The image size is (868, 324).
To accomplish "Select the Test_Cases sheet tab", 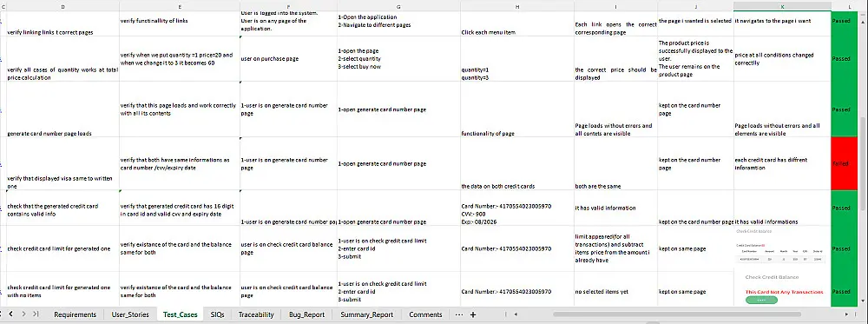I will [180, 314].
